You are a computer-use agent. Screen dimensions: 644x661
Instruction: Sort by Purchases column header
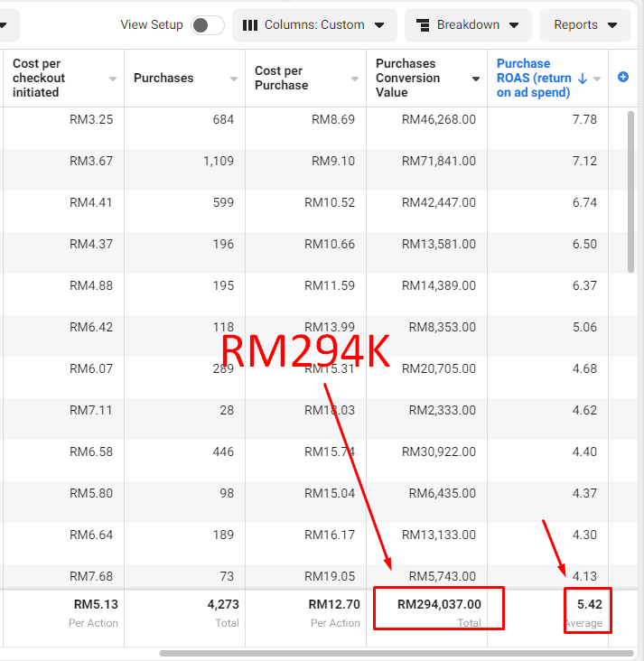[x=163, y=78]
